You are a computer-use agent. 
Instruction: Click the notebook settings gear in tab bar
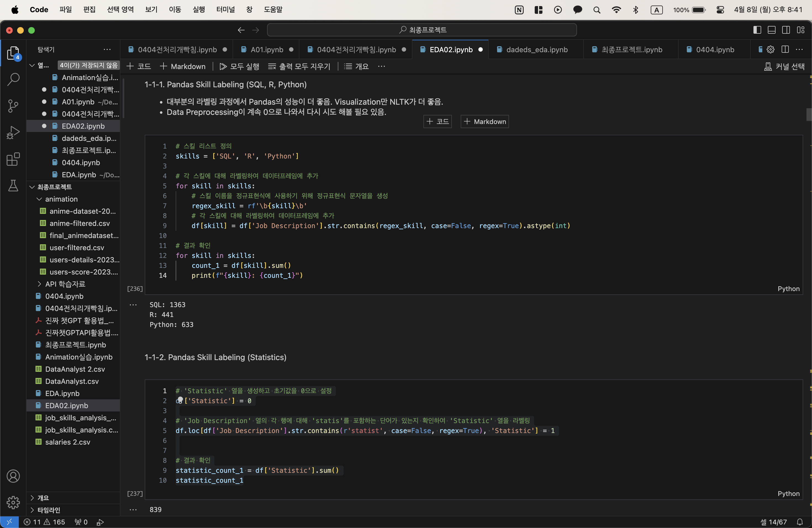(770, 49)
